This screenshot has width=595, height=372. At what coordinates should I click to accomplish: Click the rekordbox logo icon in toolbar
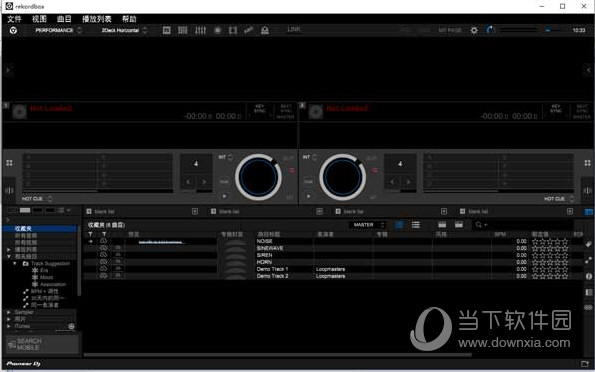click(13, 30)
